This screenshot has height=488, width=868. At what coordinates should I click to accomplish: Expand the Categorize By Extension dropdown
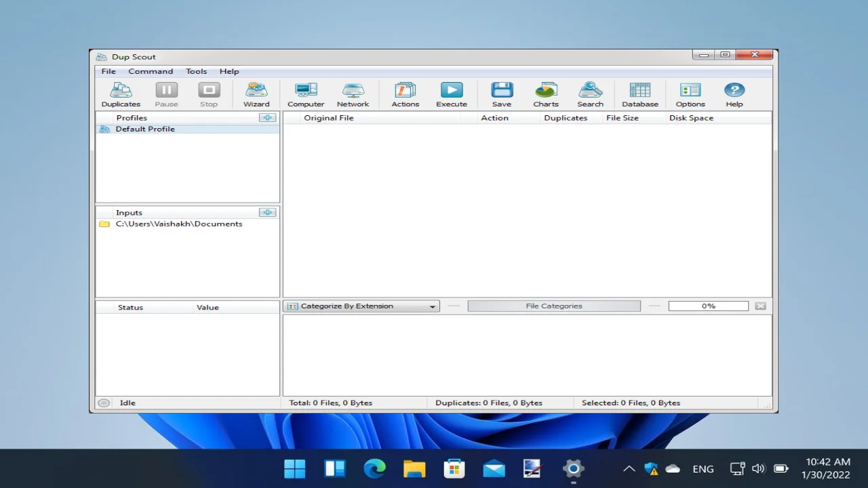tap(361, 306)
